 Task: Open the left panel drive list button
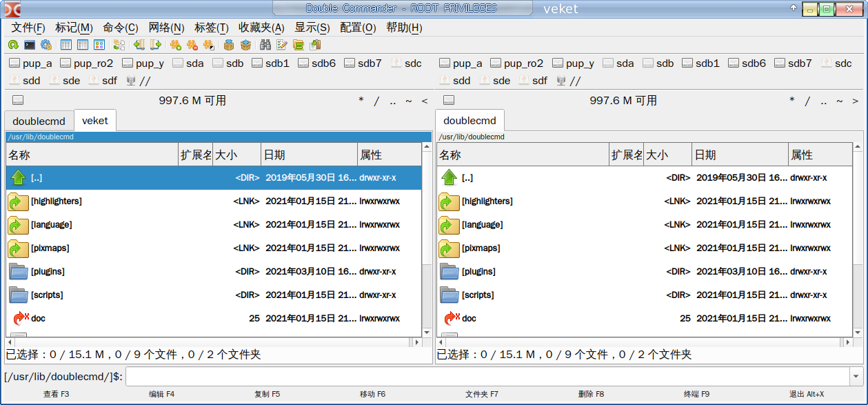tap(17, 101)
